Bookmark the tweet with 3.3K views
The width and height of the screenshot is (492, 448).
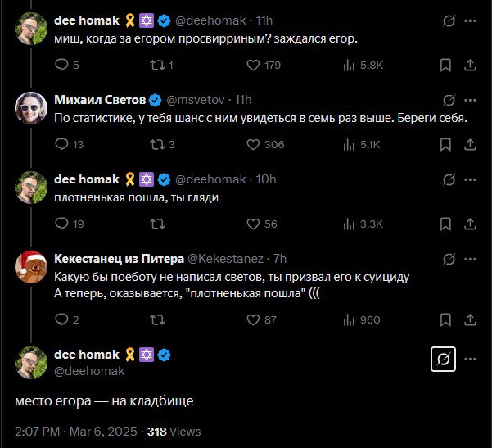446,224
